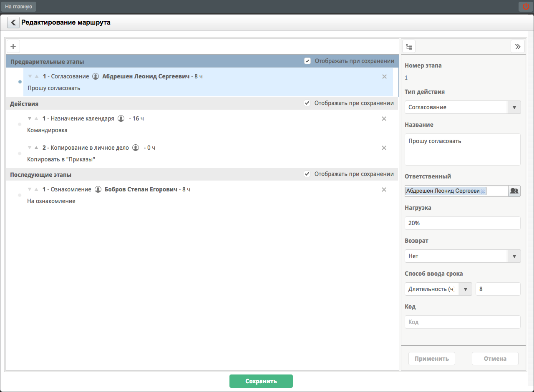Screen dimensions: 534x392
Task: Remove the Ознакомление stage with X
Action: (x=384, y=189)
